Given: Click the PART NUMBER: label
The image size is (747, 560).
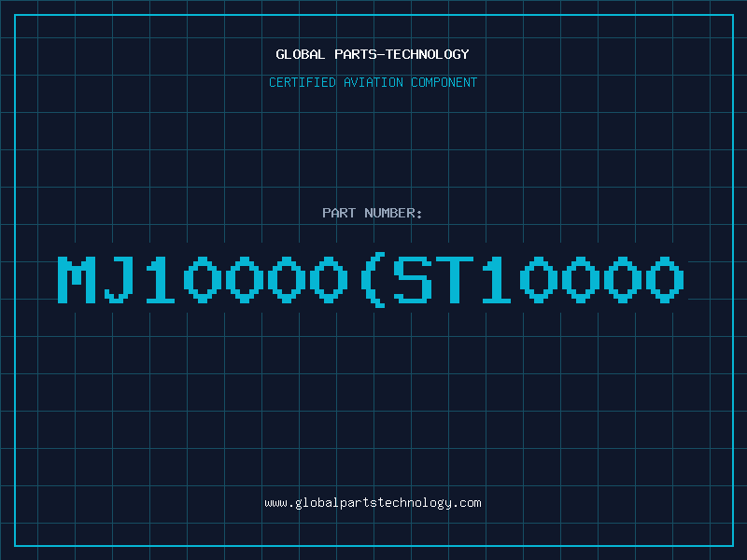Looking at the screenshot, I should coord(373,213).
